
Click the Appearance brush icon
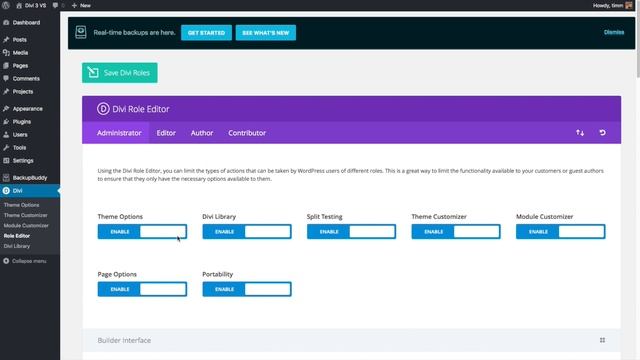point(6,109)
